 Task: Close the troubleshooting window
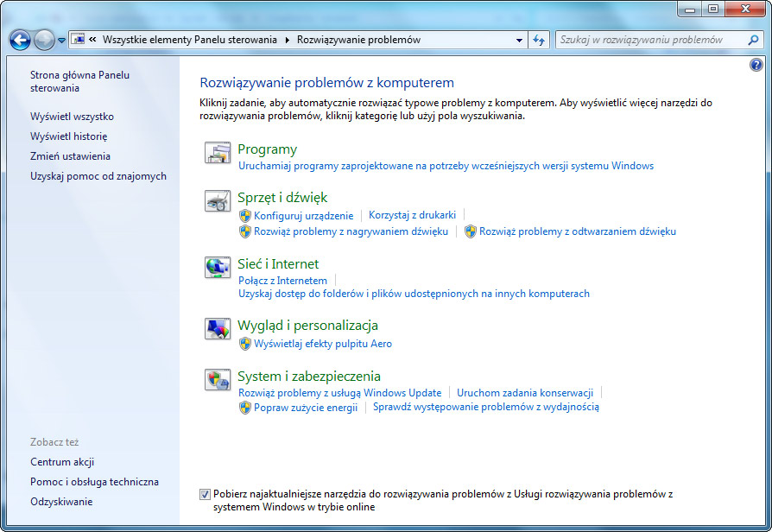pos(745,9)
